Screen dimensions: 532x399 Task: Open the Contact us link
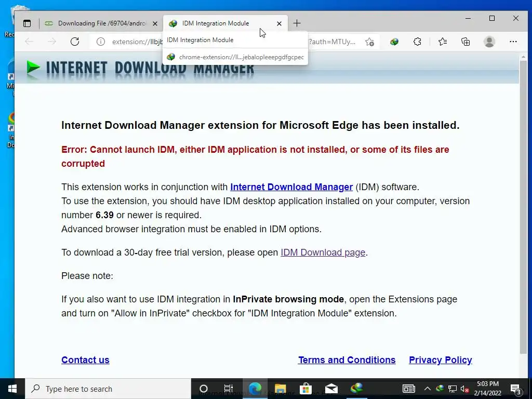pyautogui.click(x=85, y=360)
